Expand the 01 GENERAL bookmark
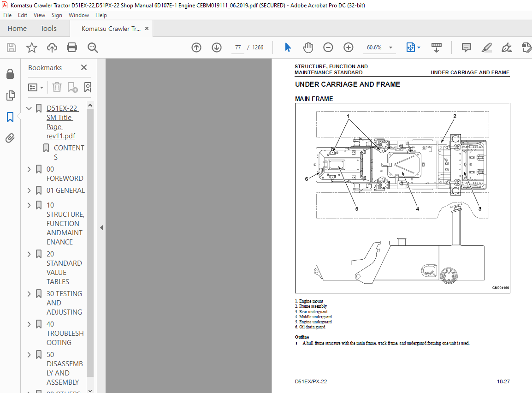Screen dimensions: 532x393 (x=29, y=191)
